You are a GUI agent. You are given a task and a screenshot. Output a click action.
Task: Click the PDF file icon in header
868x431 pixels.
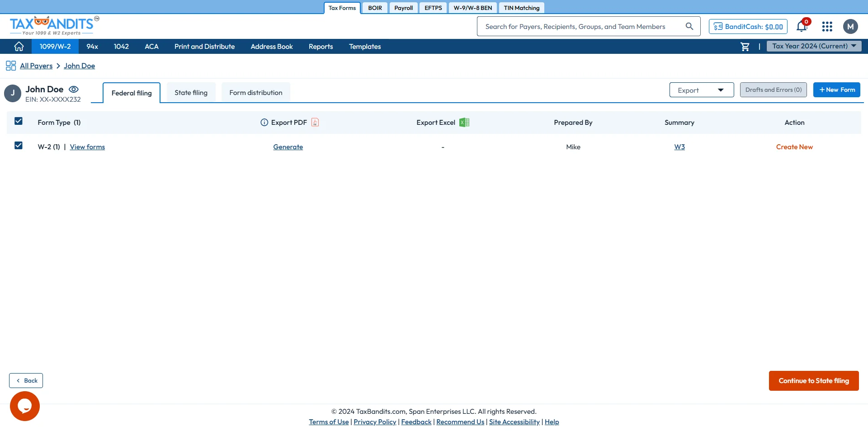[x=315, y=123]
